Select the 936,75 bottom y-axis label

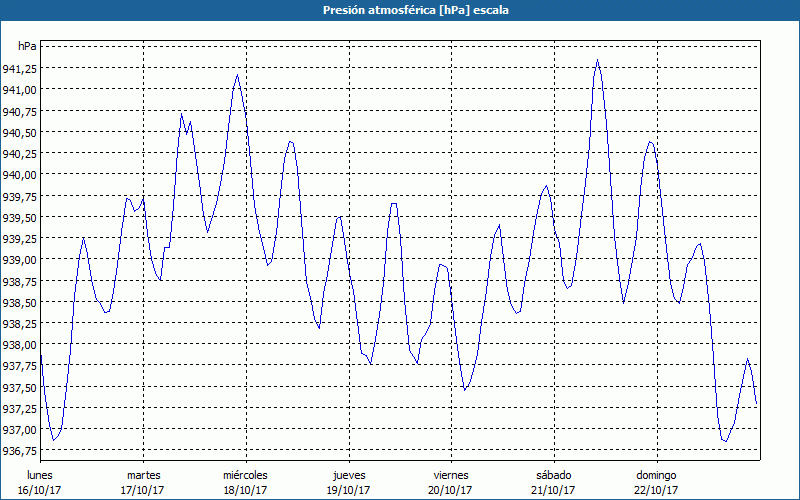pyautogui.click(x=20, y=450)
